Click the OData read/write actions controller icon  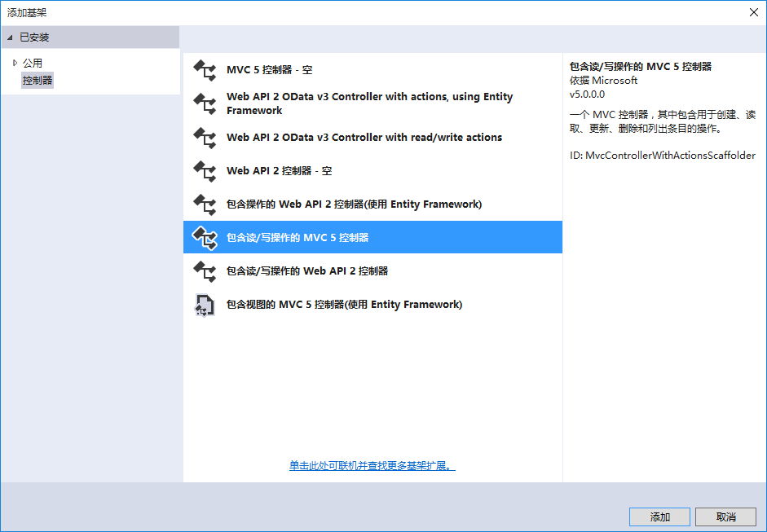(x=204, y=138)
